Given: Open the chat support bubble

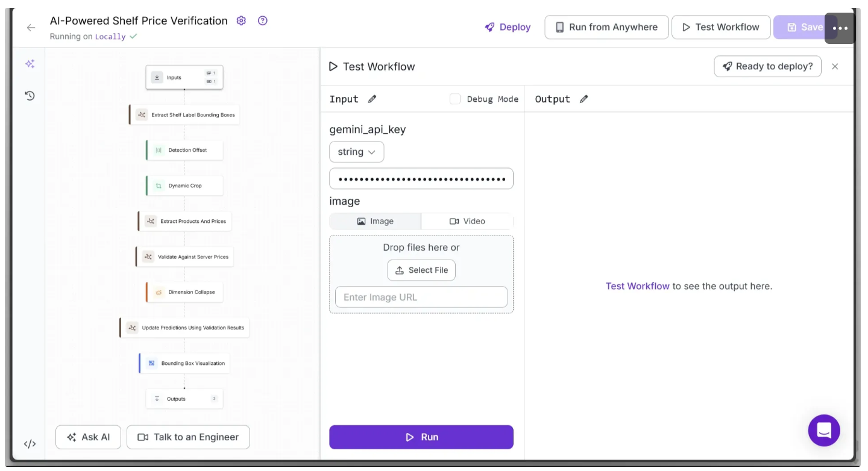Looking at the screenshot, I should [824, 430].
